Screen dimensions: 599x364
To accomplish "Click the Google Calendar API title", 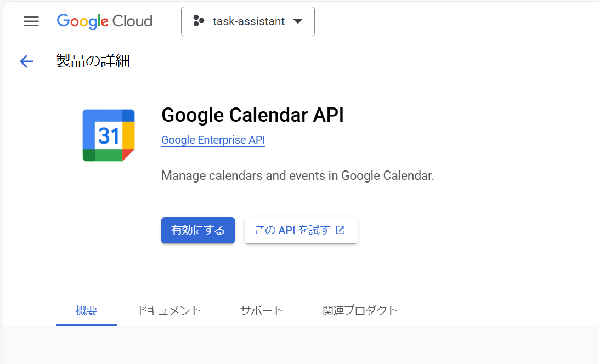I will [x=252, y=115].
